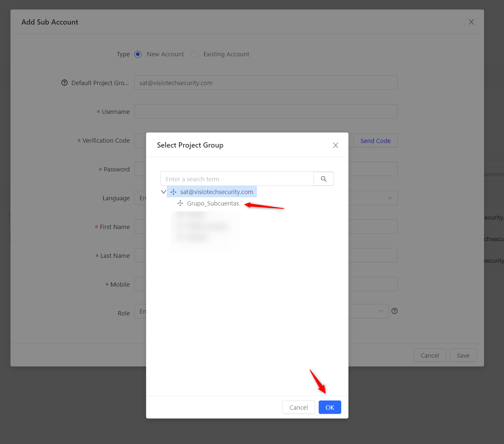Image resolution: width=504 pixels, height=444 pixels.
Task: Open the Language dropdown arrow
Action: click(x=390, y=198)
